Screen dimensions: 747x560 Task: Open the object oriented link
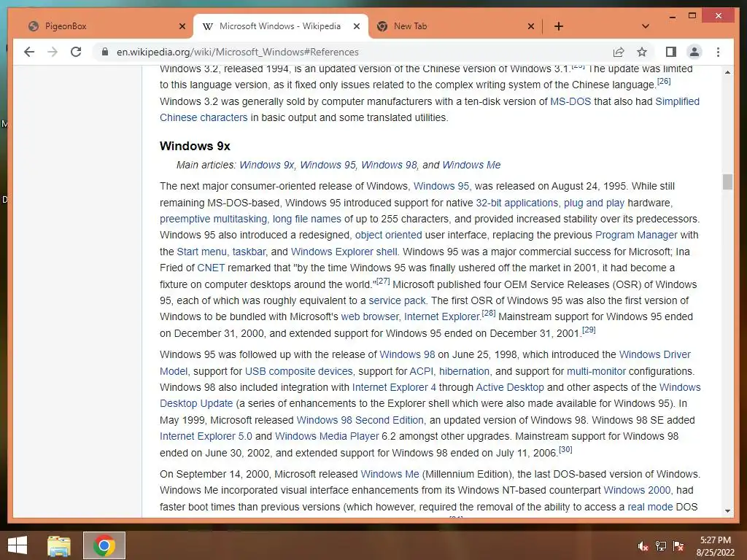pos(388,236)
